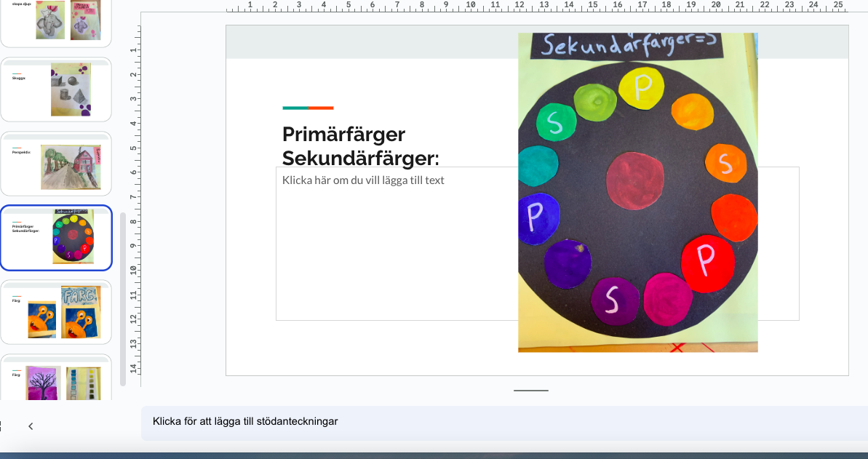Viewport: 868px width, 459px height.
Task: Select the color wheel photo on the slide
Action: click(x=638, y=193)
